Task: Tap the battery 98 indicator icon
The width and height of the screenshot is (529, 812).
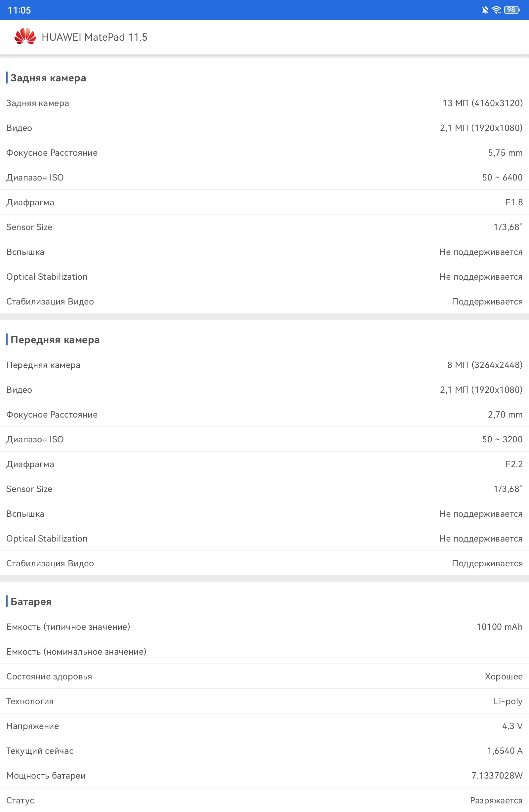Action: click(512, 10)
